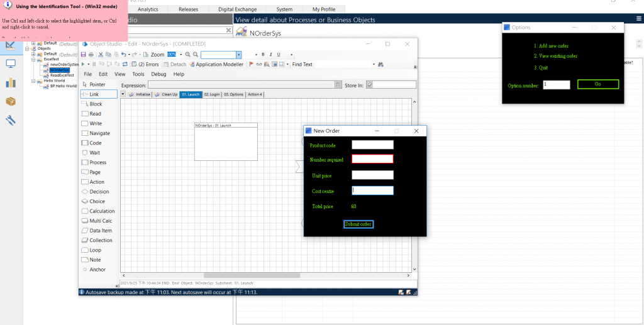
Task: Click the Cut scissors icon
Action: click(x=101, y=55)
